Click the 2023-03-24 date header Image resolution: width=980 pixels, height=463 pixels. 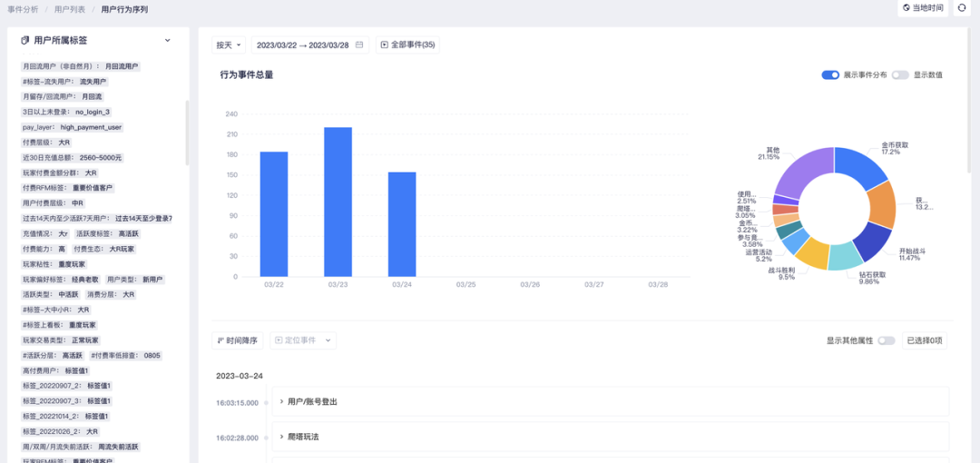click(x=240, y=376)
